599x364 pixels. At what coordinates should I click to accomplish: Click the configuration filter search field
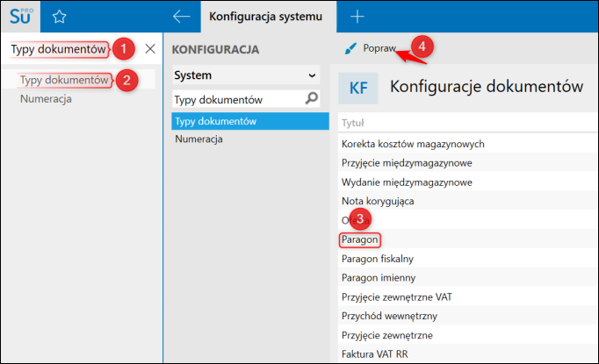coord(235,99)
